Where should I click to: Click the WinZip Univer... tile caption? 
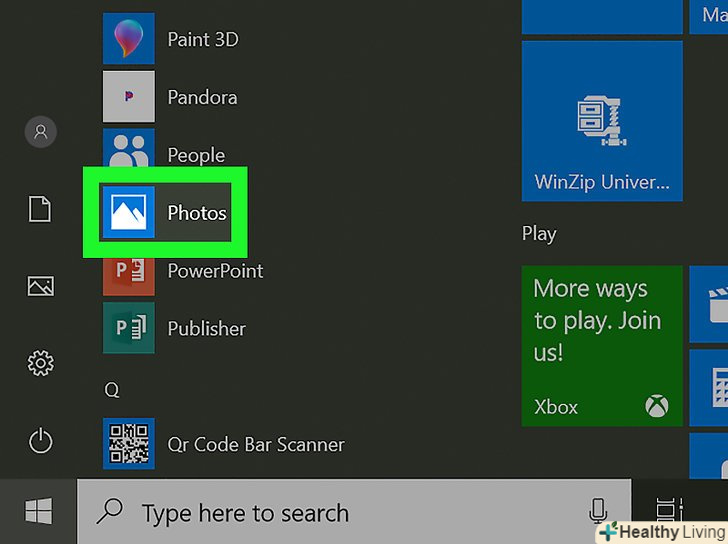point(602,182)
